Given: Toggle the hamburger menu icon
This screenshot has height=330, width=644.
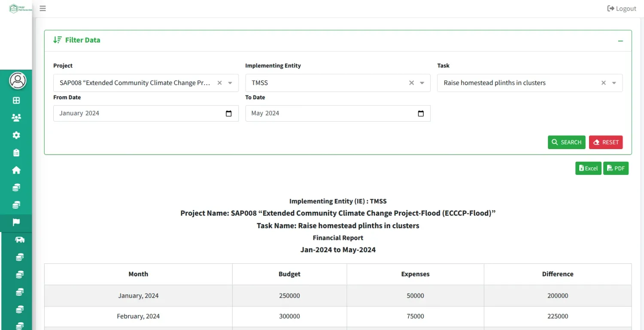Looking at the screenshot, I should (x=43, y=8).
